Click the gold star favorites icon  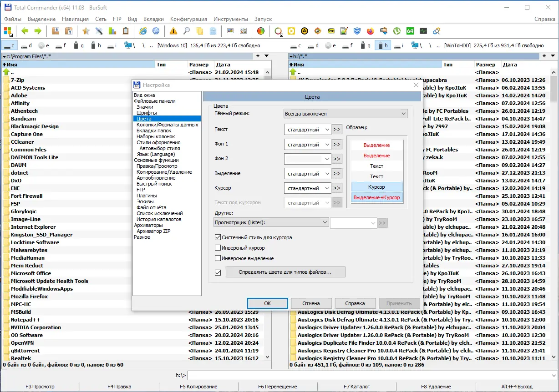[x=86, y=31]
